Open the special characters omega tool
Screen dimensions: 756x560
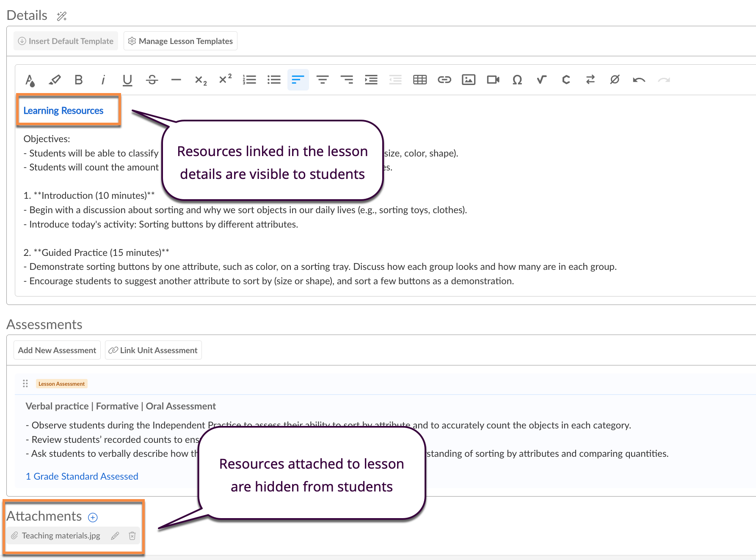(x=517, y=80)
